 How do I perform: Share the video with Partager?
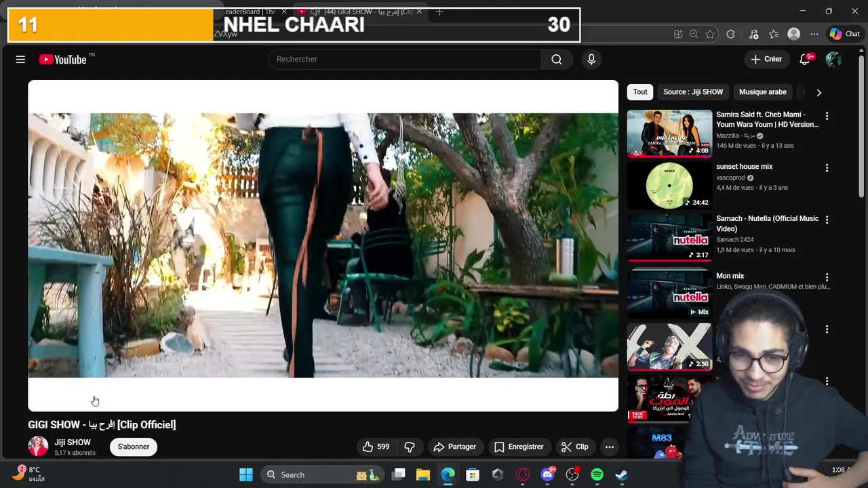[x=454, y=447]
